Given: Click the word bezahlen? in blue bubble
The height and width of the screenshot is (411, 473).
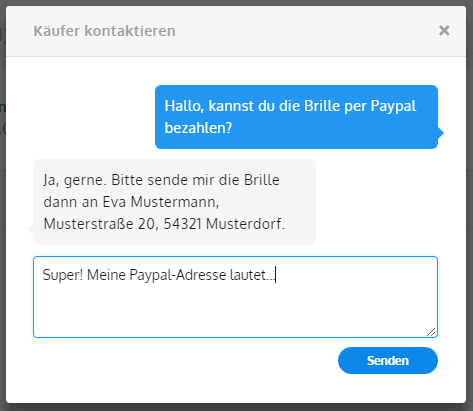Looking at the screenshot, I should [198, 128].
